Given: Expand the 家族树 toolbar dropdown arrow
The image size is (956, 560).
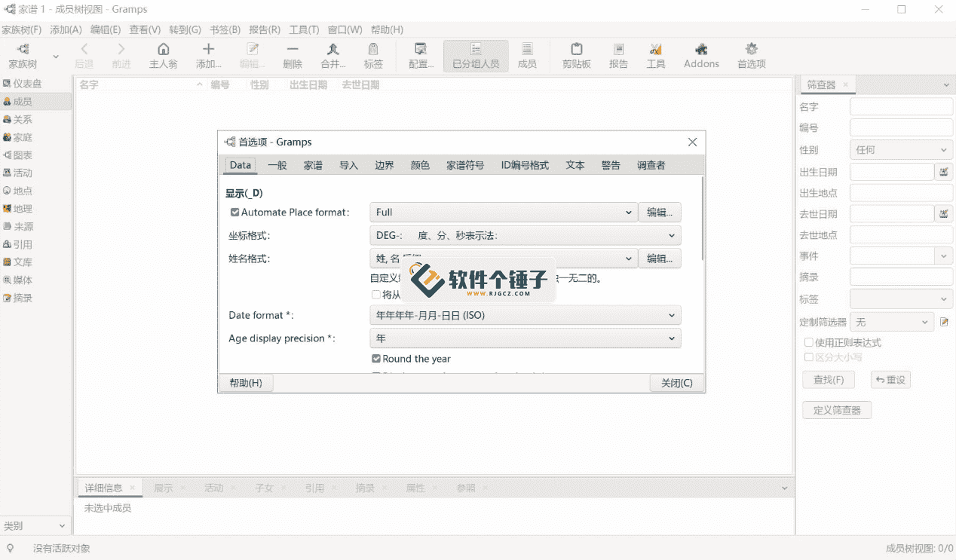Looking at the screenshot, I should [56, 57].
